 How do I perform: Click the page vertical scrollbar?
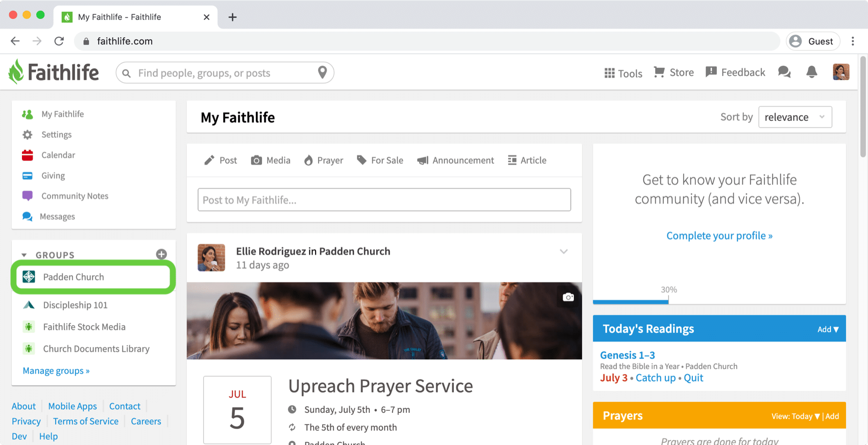tap(863, 106)
